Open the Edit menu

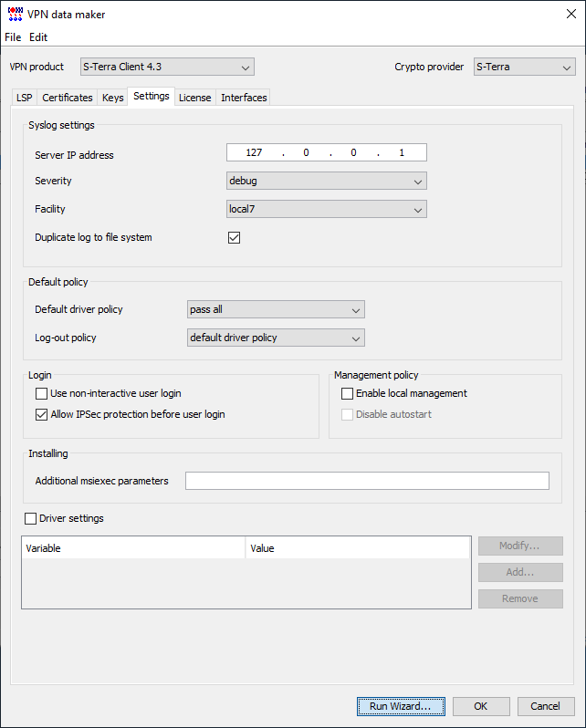[38, 37]
